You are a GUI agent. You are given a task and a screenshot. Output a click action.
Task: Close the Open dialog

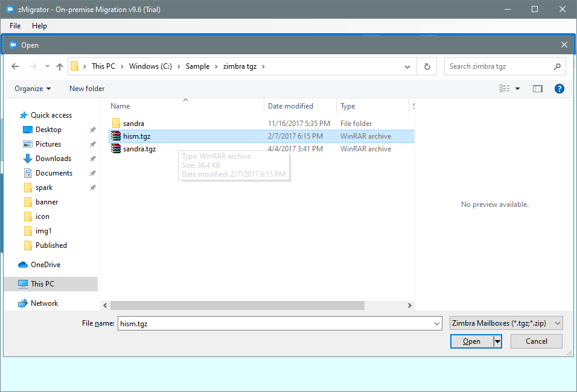coord(564,45)
